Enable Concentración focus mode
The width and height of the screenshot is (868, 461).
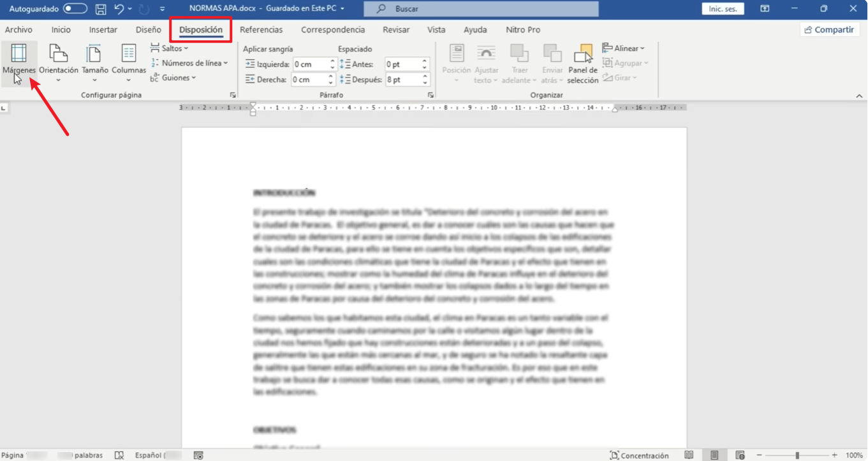pos(640,455)
